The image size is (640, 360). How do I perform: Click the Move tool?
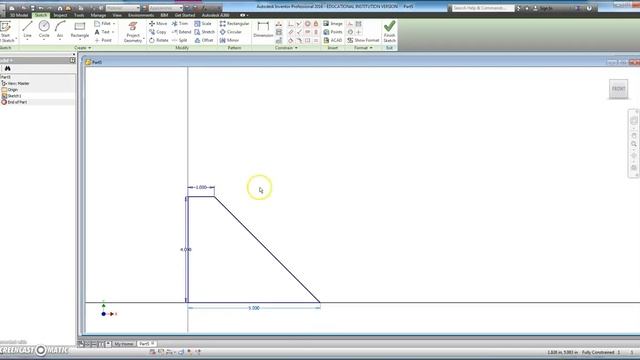(x=158, y=24)
